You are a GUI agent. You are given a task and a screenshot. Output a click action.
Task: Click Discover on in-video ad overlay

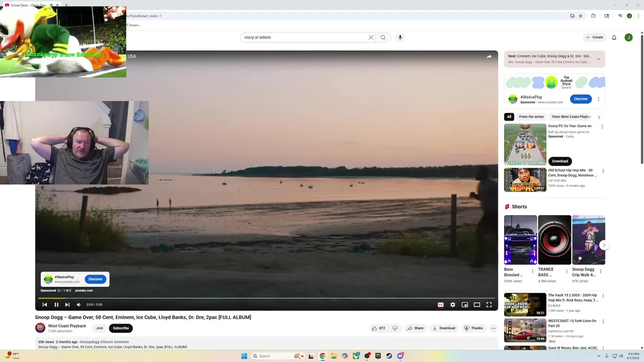tap(96, 279)
